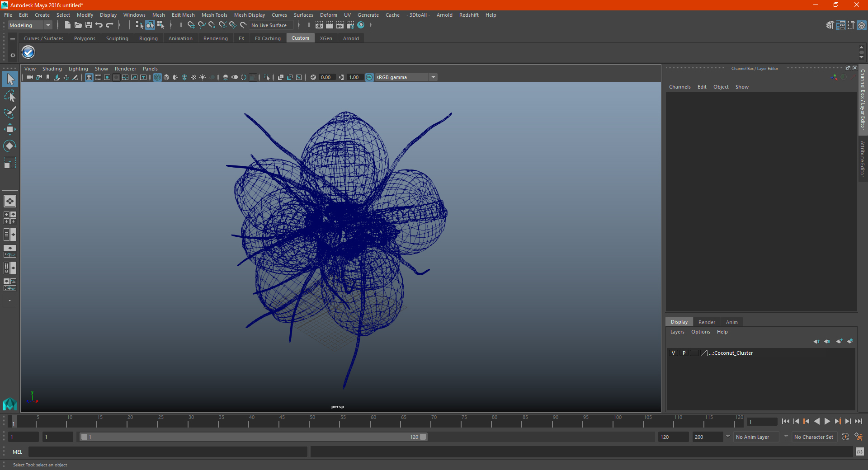Go to start of playback range

[785, 421]
